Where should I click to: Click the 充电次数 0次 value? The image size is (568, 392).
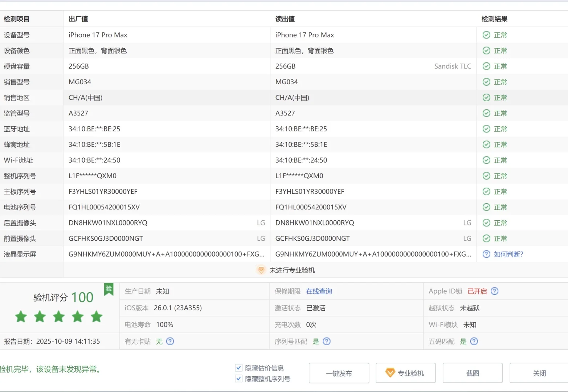coord(311,324)
